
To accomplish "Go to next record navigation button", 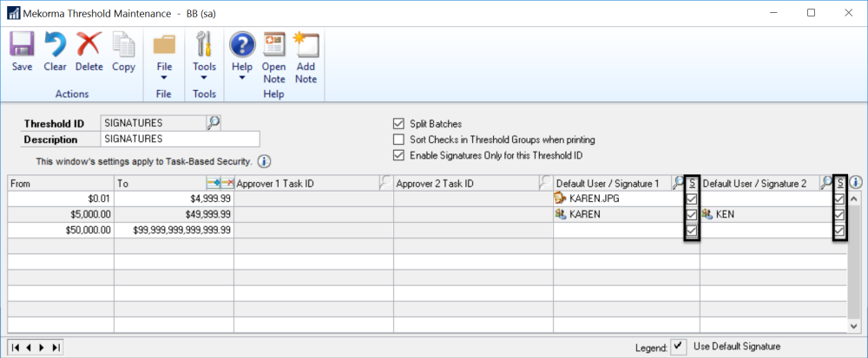I will click(42, 348).
